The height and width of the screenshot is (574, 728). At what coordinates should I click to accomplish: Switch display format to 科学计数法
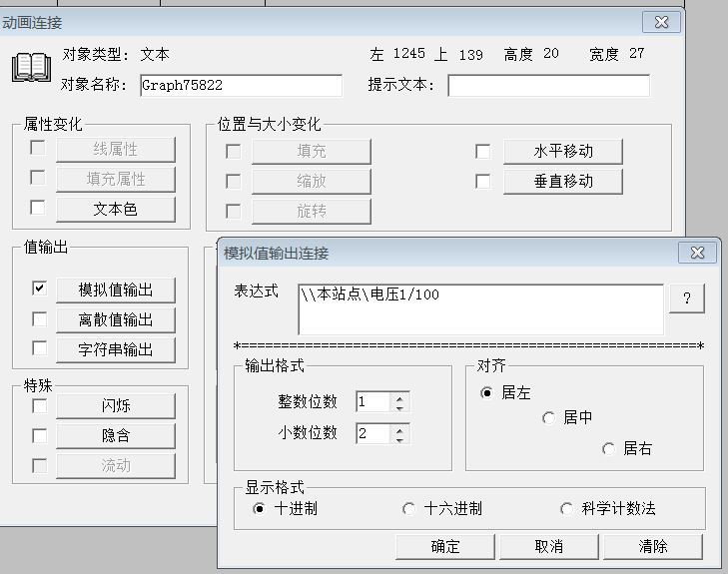point(566,509)
